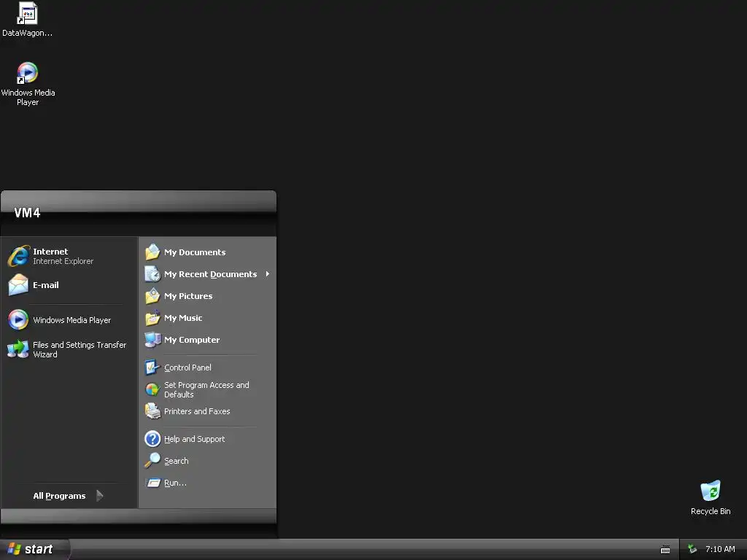Click the E-mail envelope icon
This screenshot has height=560, width=747.
[x=18, y=285]
